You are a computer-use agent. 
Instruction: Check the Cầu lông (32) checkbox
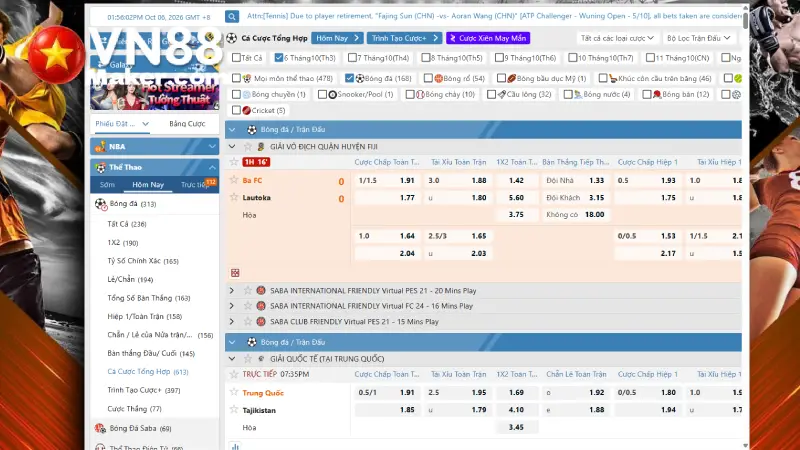click(491, 94)
